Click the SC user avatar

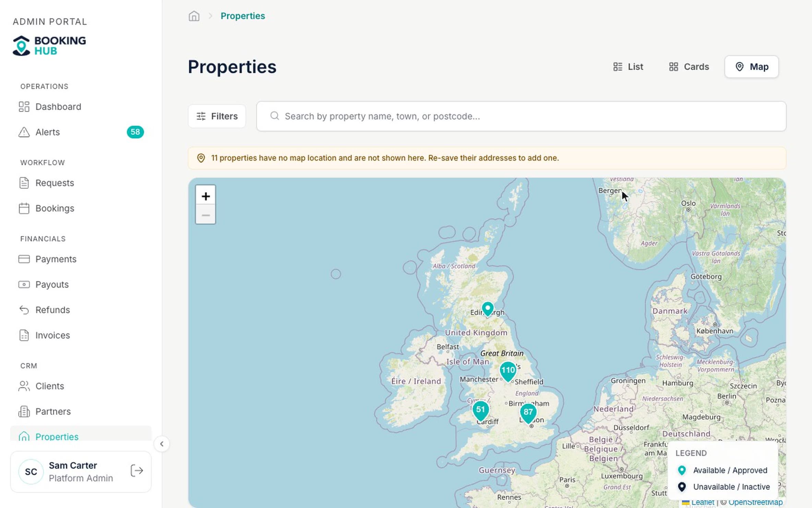pyautogui.click(x=31, y=472)
